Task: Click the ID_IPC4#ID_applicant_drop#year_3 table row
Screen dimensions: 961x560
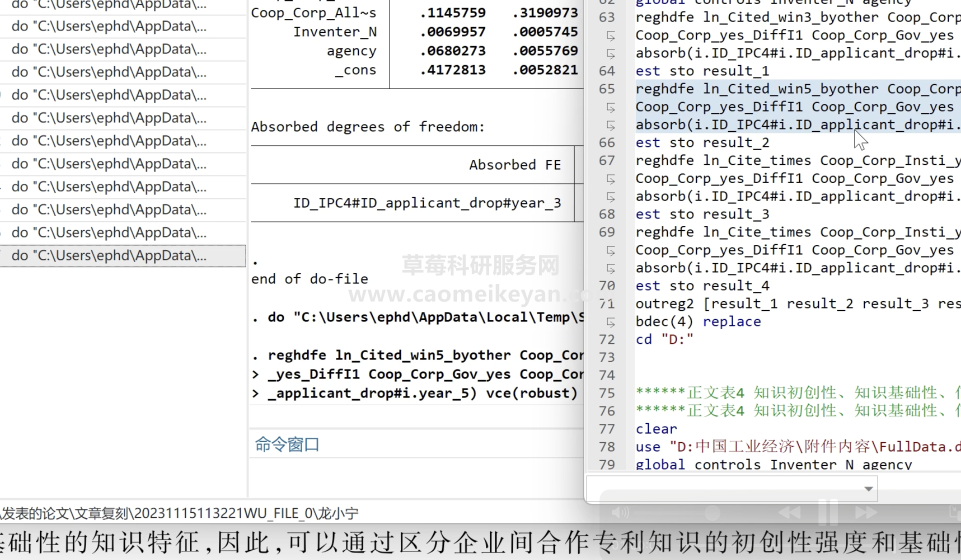Action: (426, 203)
